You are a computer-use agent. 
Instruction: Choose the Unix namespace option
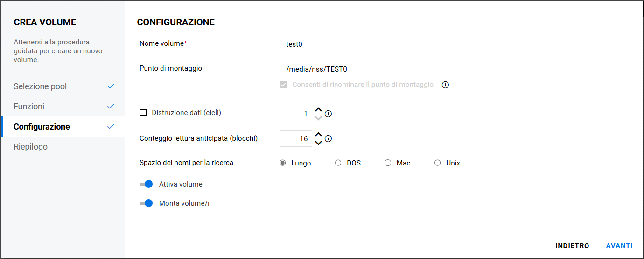(437, 163)
